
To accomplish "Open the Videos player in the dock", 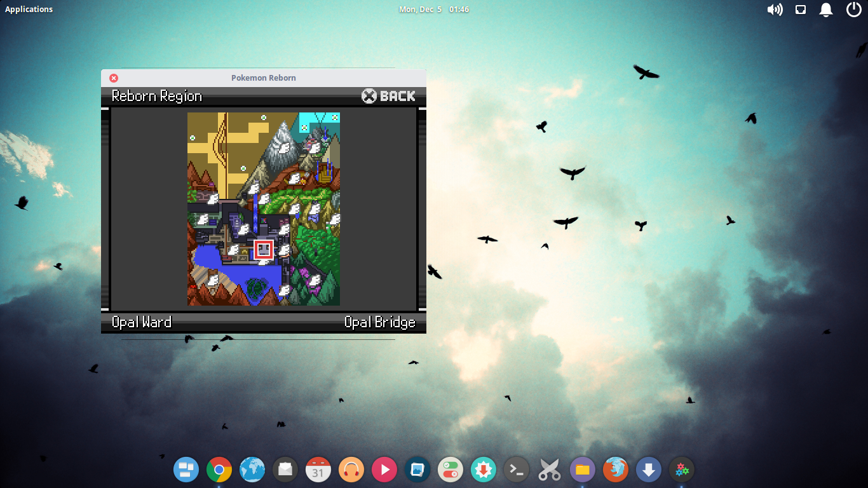I will (384, 470).
